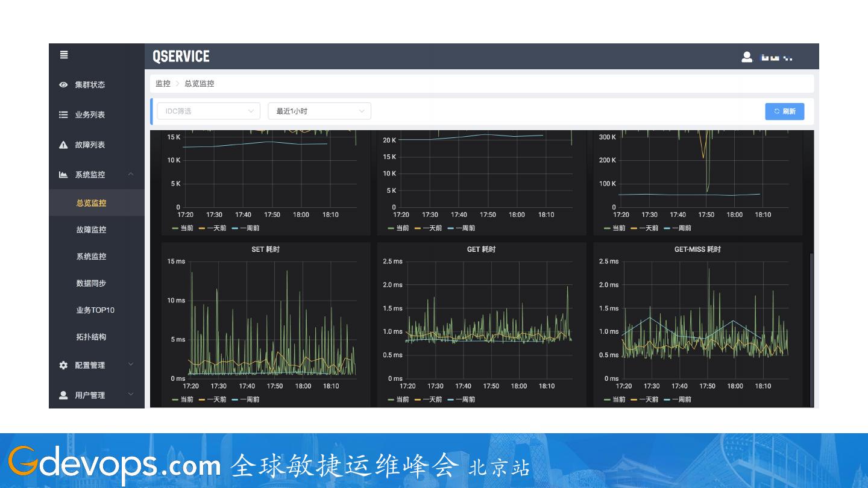Open 业务TOP10 menu item
868x488 pixels.
(x=95, y=310)
